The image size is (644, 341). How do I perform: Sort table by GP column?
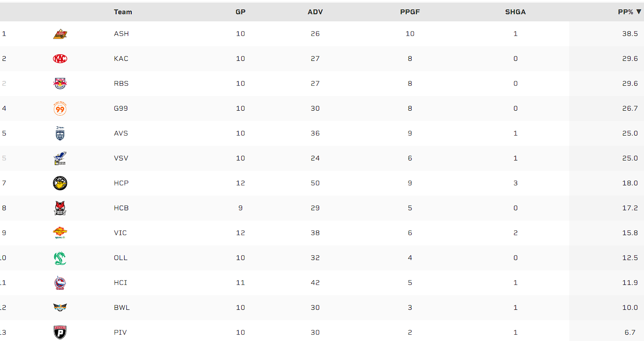tap(240, 12)
